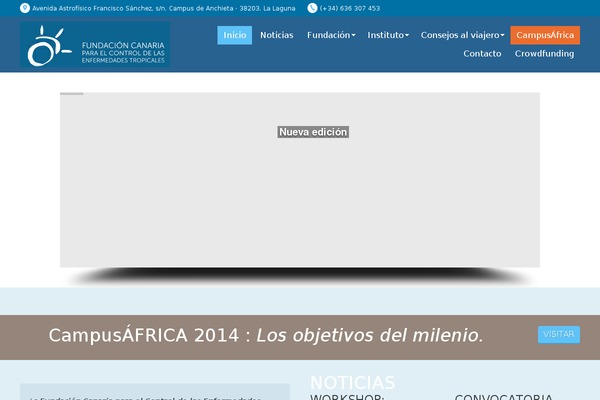Expand the Consejos al viajero dropdown

pyautogui.click(x=462, y=35)
